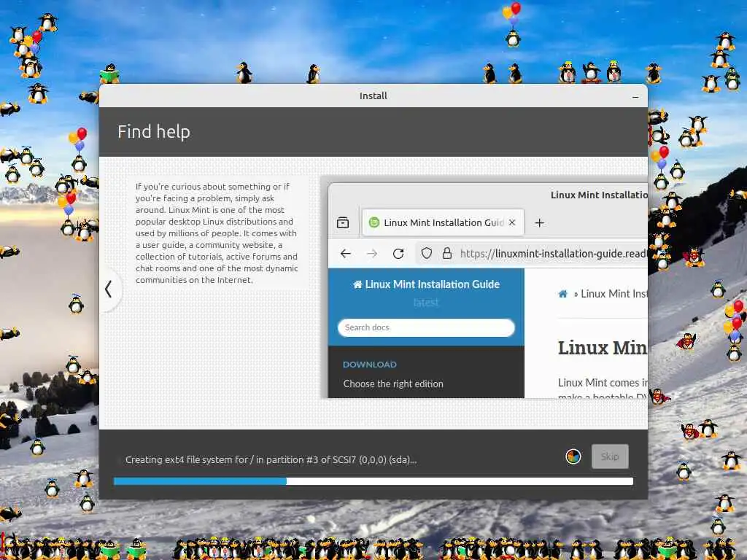Click the greyed-out Skip button
The height and width of the screenshot is (560, 747).
[610, 456]
